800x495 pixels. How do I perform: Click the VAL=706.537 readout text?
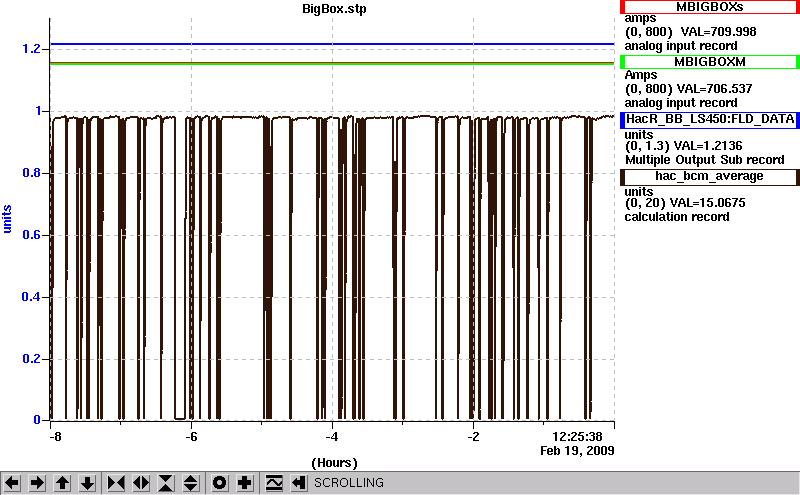714,89
